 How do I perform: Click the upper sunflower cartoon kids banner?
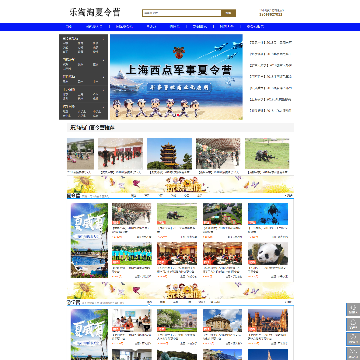[x=180, y=184]
